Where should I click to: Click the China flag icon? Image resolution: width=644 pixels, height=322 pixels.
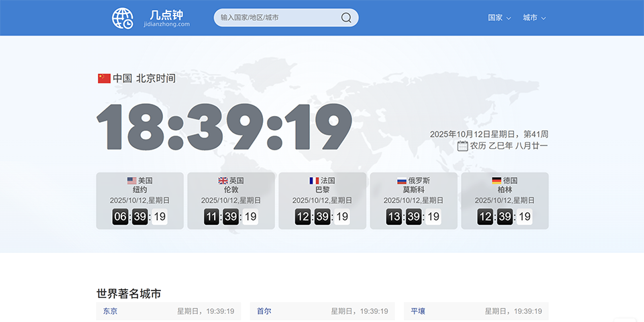point(104,78)
